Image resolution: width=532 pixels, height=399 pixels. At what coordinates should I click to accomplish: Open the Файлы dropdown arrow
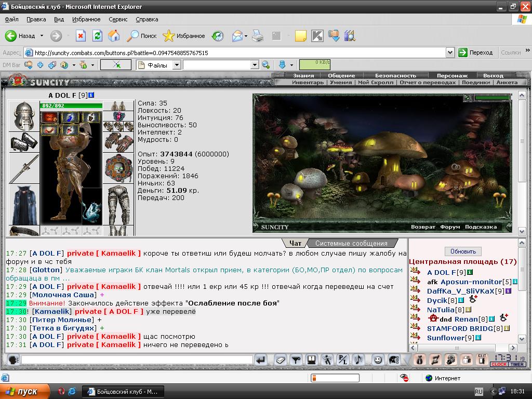click(177, 65)
